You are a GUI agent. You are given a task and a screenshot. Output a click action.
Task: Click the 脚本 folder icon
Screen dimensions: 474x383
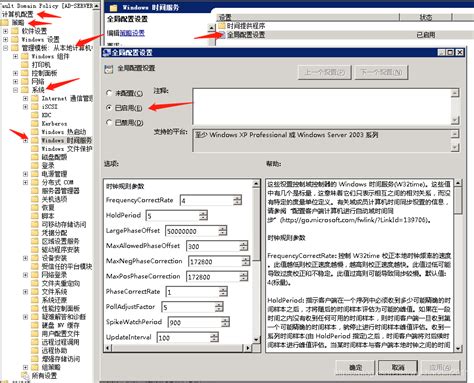tap(35, 216)
